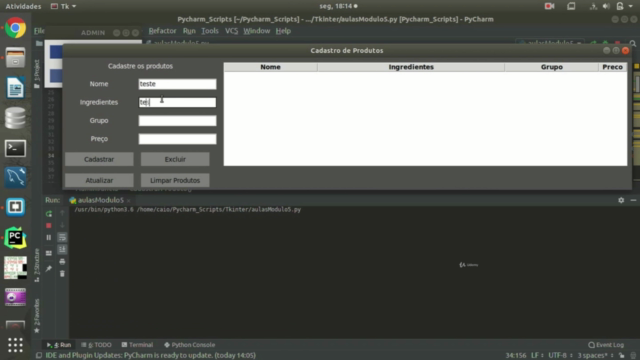Open the Python Console tab
The height and width of the screenshot is (360, 640).
click(x=189, y=345)
